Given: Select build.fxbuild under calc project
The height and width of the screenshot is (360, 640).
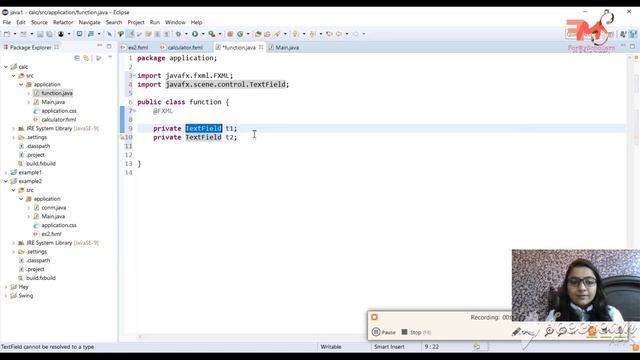Looking at the screenshot, I should coord(41,164).
